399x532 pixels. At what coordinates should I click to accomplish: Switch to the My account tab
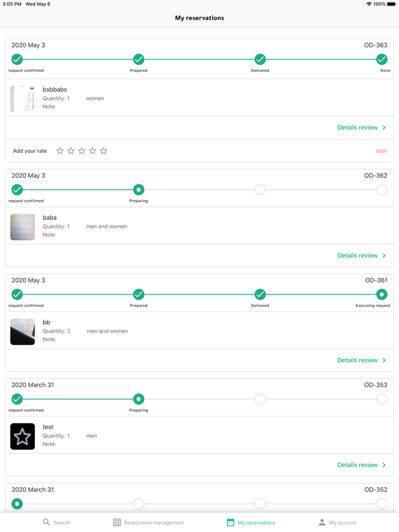click(337, 522)
